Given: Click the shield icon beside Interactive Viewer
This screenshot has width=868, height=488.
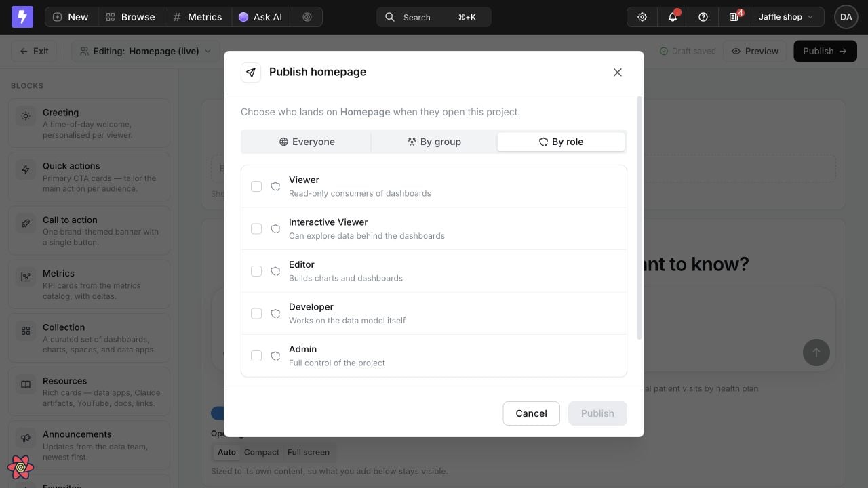Looking at the screenshot, I should (275, 229).
